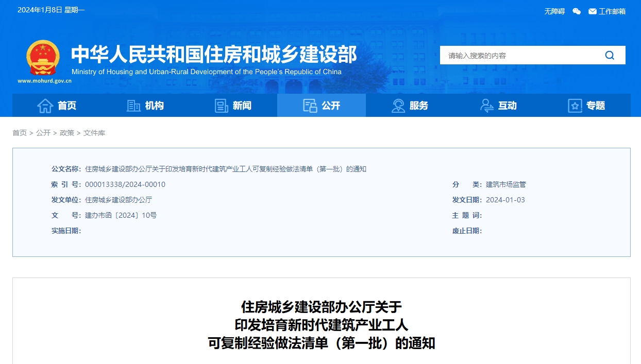Click the 政策 breadcrumb link
Screen dimensions: 641x364
(x=68, y=132)
